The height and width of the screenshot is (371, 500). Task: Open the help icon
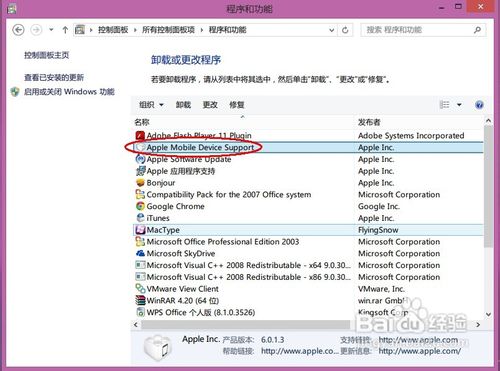479,105
